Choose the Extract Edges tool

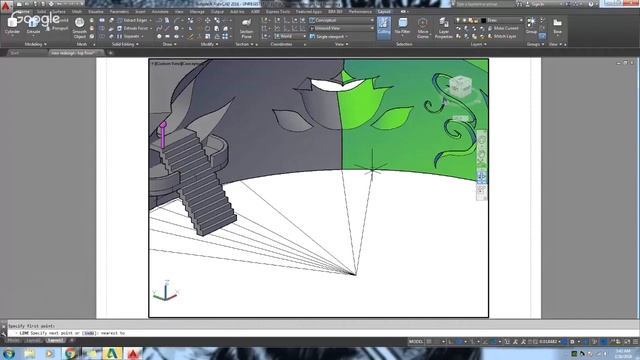pyautogui.click(x=133, y=20)
